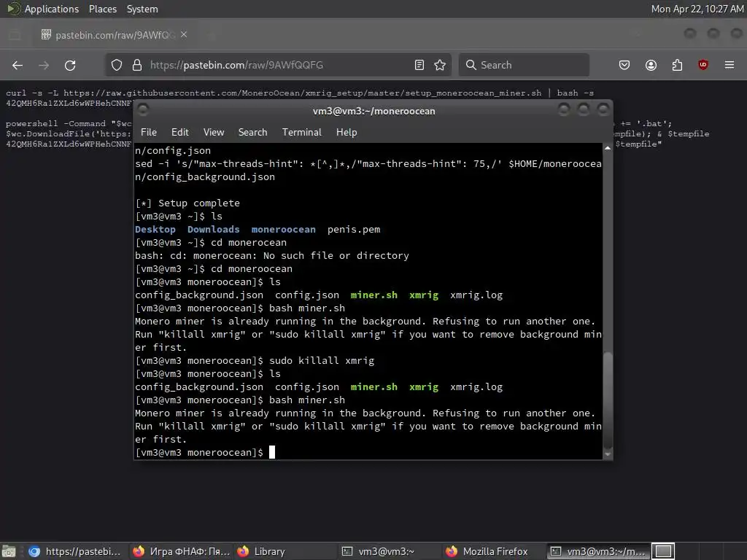Click the show desktop icon in taskbar
Viewport: 747px width, 560px height.
(9, 551)
